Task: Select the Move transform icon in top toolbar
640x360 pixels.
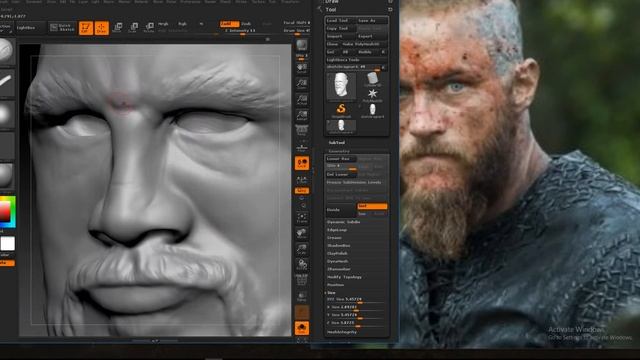Action: [118, 27]
